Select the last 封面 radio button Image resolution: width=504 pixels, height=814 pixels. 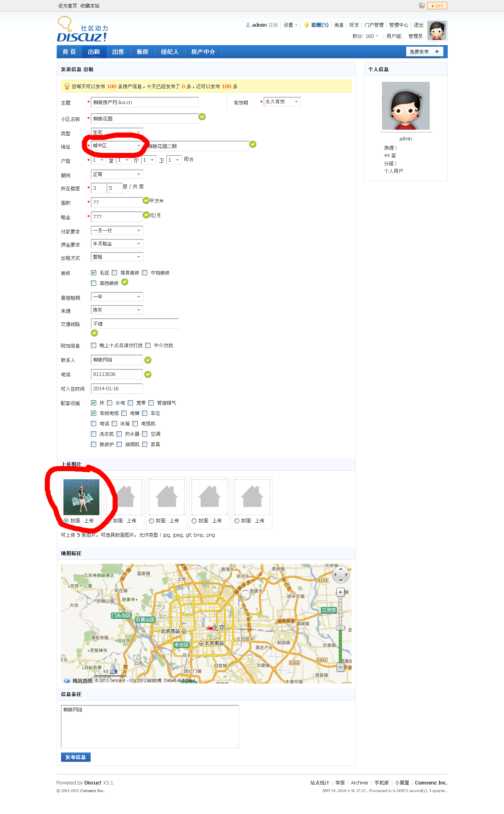pyautogui.click(x=237, y=521)
